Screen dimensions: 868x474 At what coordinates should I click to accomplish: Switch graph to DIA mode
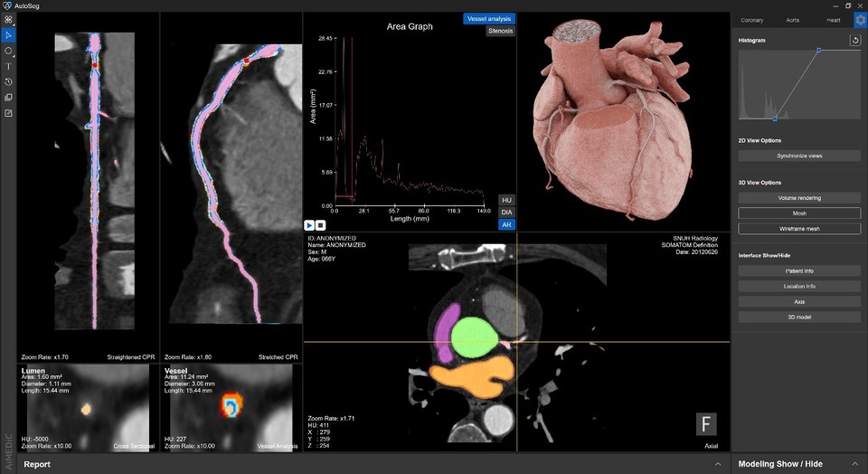[506, 212]
